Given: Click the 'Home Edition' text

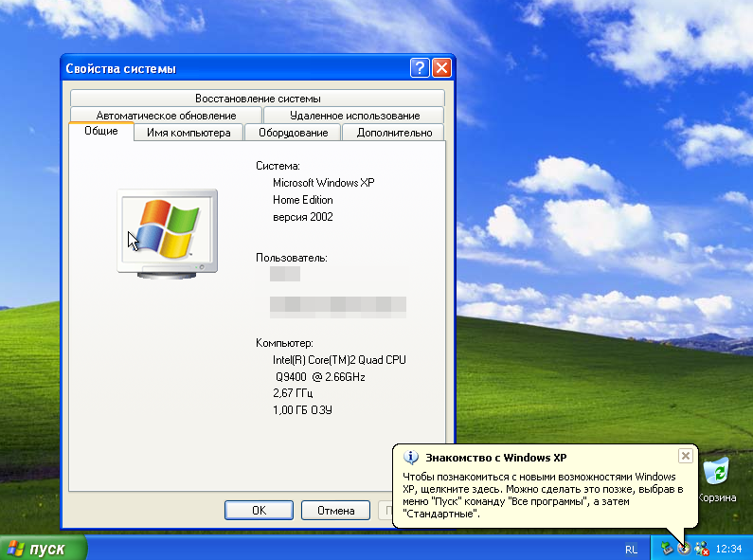Looking at the screenshot, I should point(302,200).
